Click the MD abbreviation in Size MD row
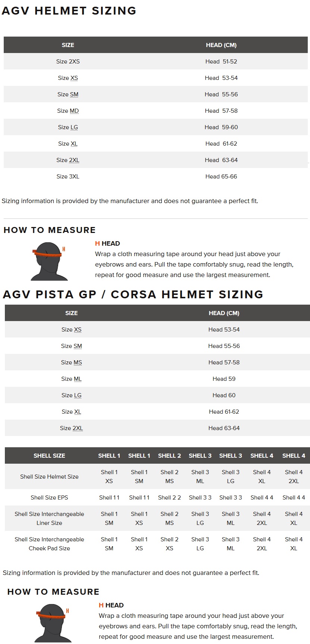310x644 pixels. [x=74, y=111]
